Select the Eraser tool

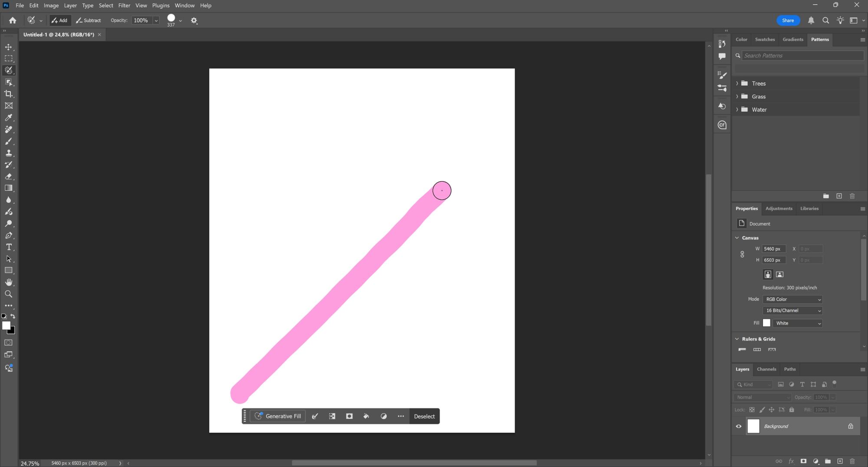(9, 176)
